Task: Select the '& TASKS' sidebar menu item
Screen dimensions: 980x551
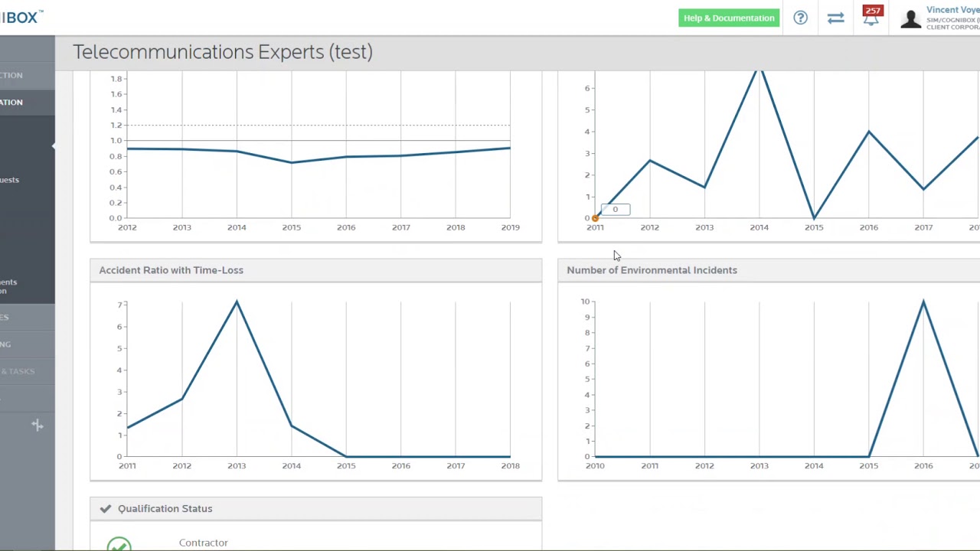Action: 18,371
